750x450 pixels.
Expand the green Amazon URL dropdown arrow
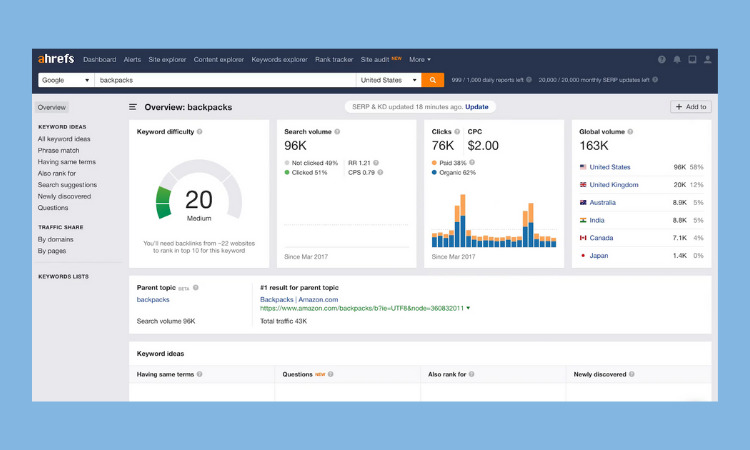468,308
